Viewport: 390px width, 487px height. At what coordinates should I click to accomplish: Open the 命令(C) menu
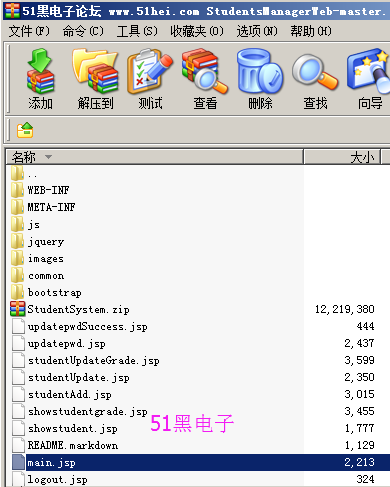[x=83, y=31]
